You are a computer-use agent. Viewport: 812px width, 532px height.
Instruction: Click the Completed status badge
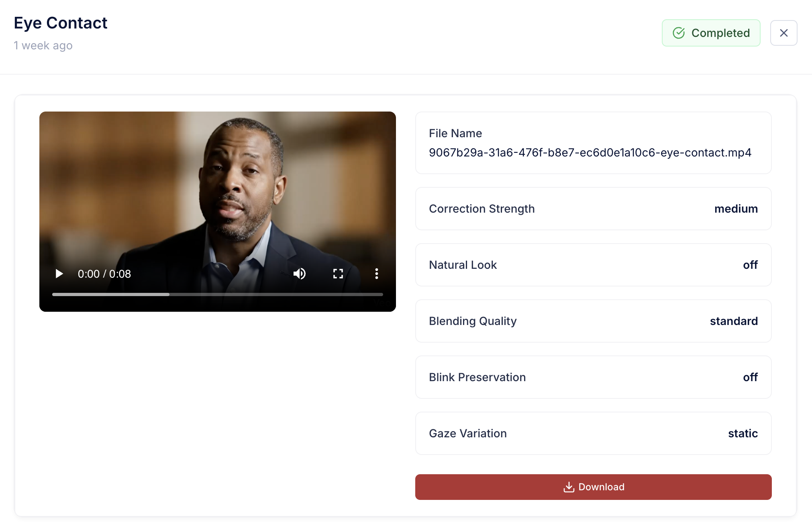pyautogui.click(x=711, y=33)
